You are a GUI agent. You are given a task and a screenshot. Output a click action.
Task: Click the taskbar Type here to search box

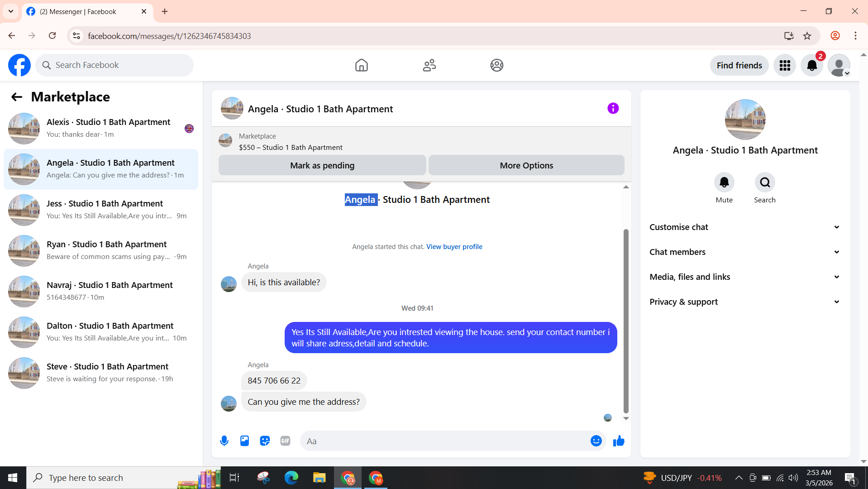(124, 478)
